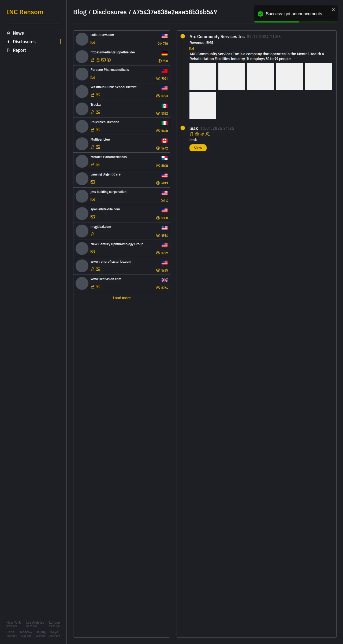This screenshot has height=644, width=343.
Task: Click the eye views icon on Trucka row
Action: pyautogui.click(x=158, y=113)
